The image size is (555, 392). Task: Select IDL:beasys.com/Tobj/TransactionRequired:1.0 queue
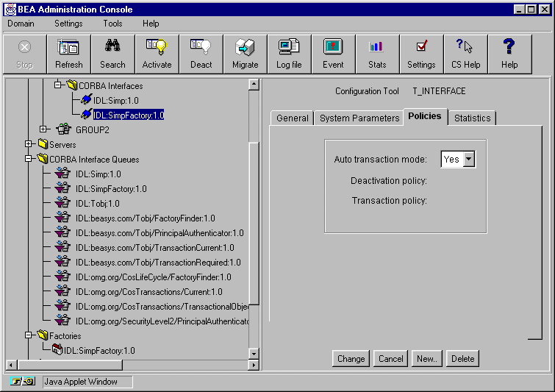158,262
